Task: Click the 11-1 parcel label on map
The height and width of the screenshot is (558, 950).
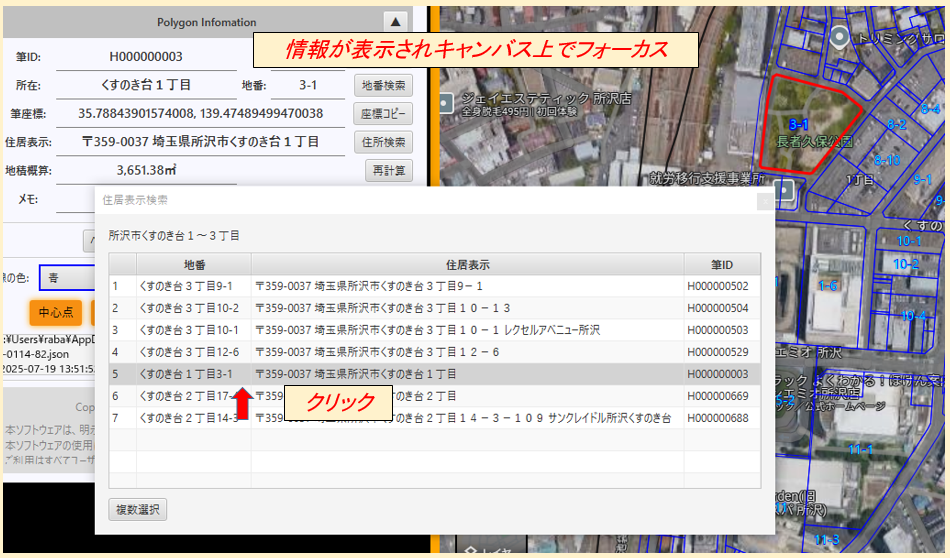Action: [860, 450]
